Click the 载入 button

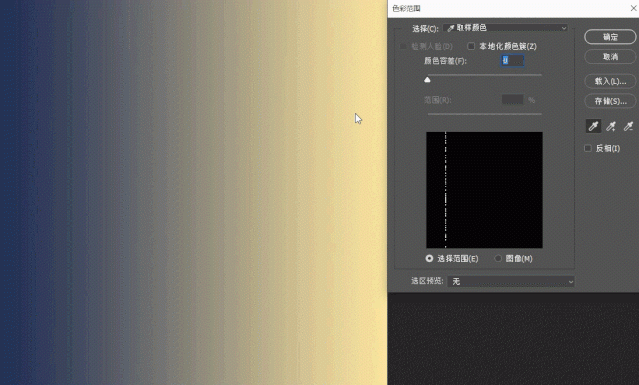point(610,81)
